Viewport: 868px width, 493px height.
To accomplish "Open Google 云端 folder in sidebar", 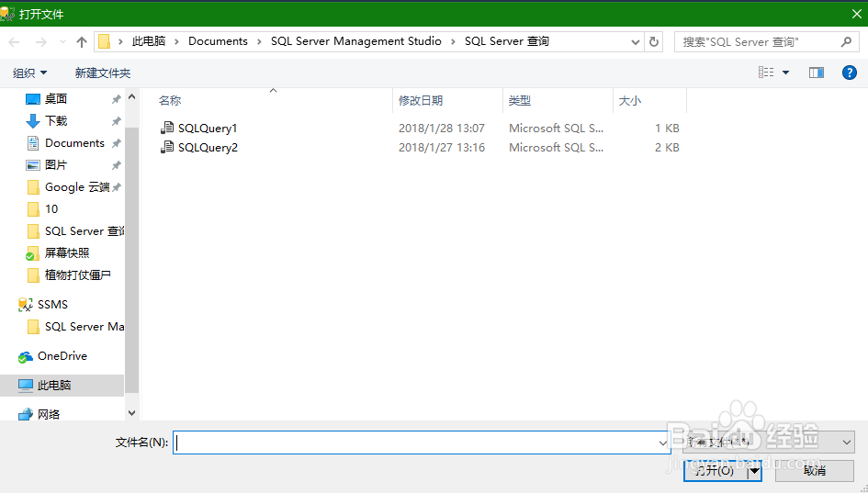I will click(x=77, y=187).
